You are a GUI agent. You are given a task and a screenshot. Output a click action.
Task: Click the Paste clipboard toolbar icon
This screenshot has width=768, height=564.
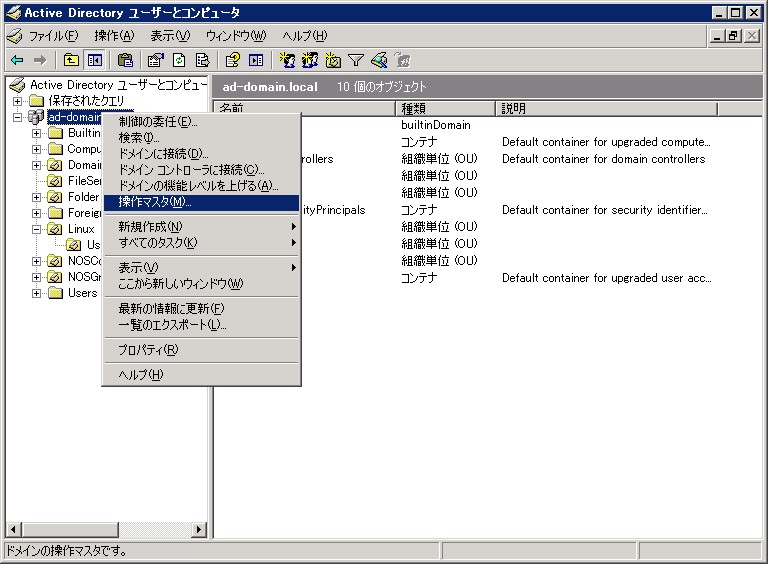(126, 60)
